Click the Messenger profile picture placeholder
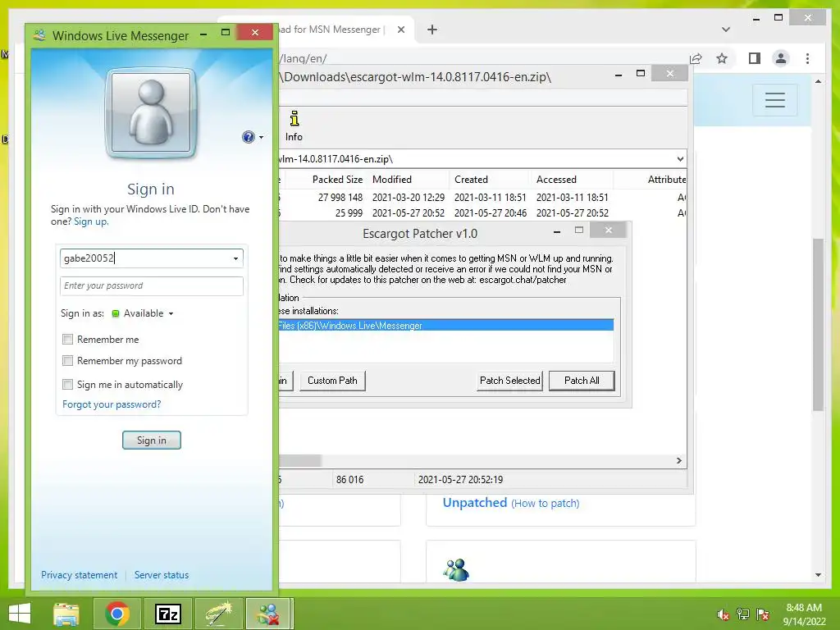Screen dimensions: 840x630 pyautogui.click(x=151, y=113)
